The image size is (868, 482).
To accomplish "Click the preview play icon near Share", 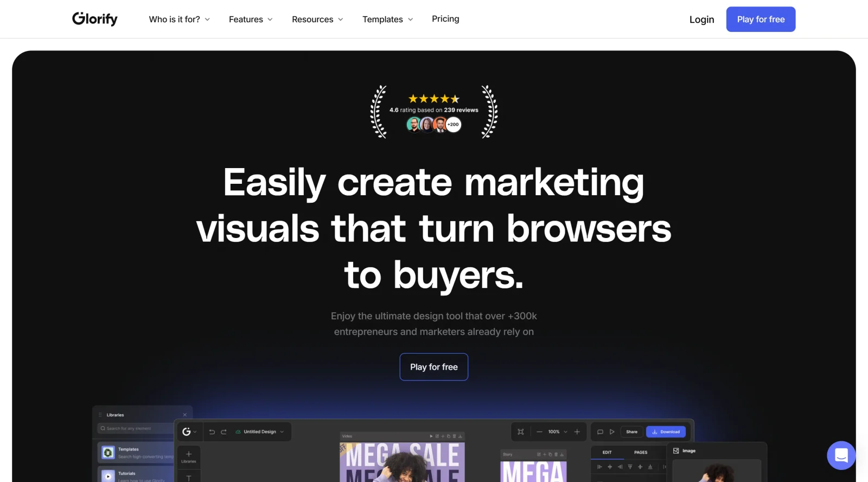I will coord(612,432).
